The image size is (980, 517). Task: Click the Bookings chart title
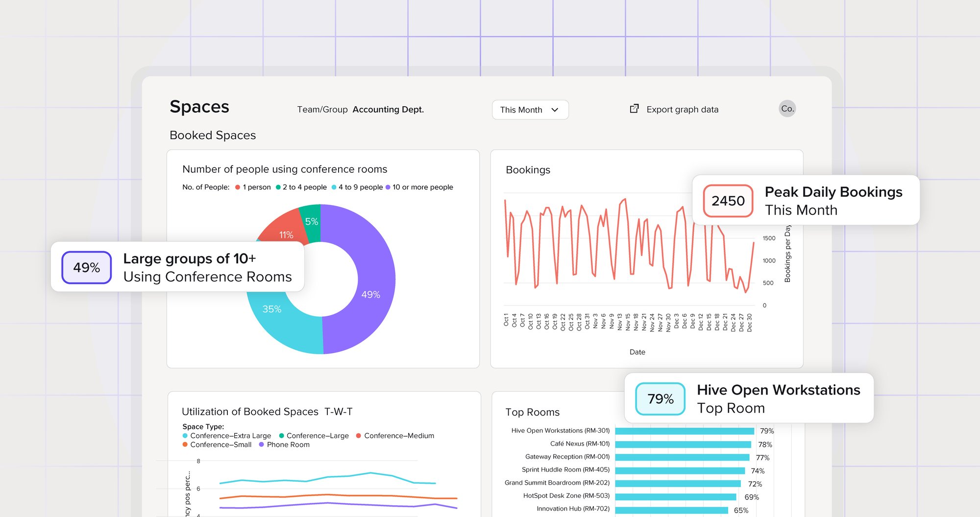coord(528,170)
